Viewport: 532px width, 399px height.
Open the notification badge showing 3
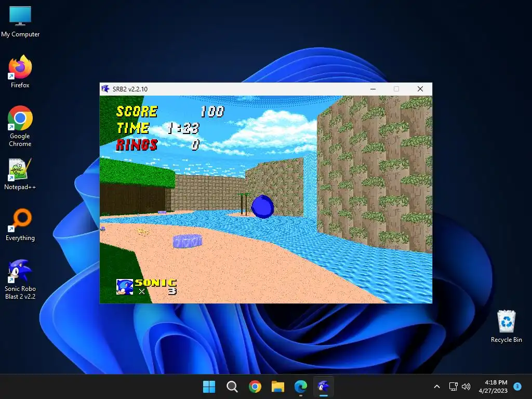(517, 387)
